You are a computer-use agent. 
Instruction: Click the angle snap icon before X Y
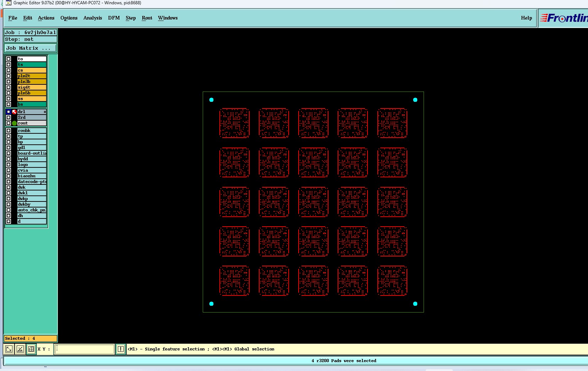pyautogui.click(x=20, y=349)
